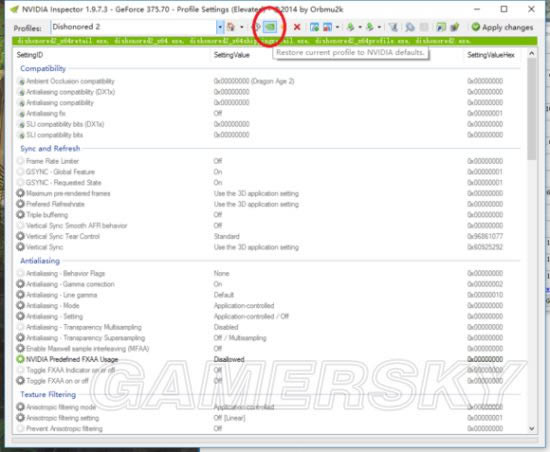This screenshot has width=550, height=452.
Task: Select gear icon for NVIDIA Predefined FXAA Usage
Action: point(20,359)
